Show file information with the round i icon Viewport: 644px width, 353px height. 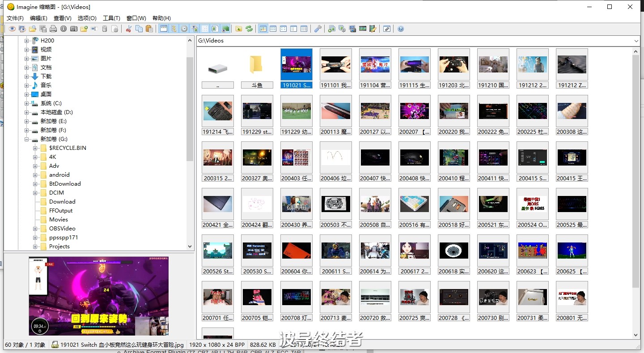click(64, 29)
